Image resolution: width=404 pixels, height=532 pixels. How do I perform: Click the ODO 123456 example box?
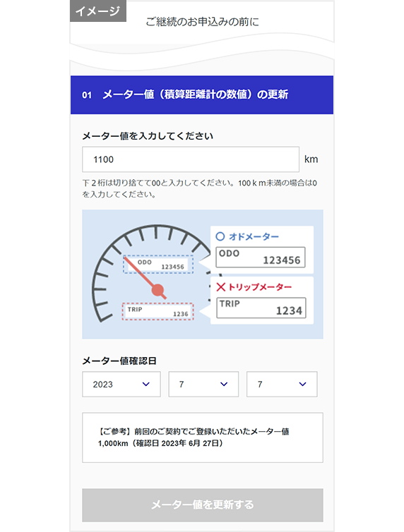(261, 257)
